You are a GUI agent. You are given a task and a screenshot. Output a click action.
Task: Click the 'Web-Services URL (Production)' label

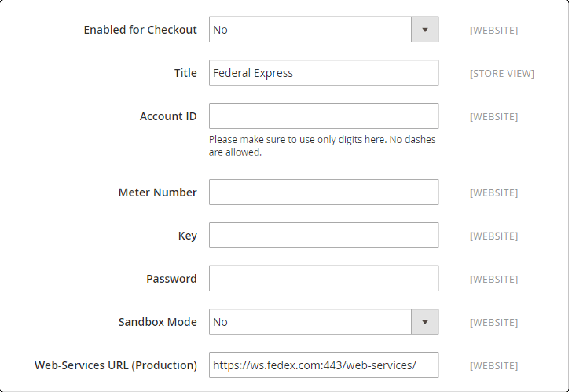click(x=116, y=365)
